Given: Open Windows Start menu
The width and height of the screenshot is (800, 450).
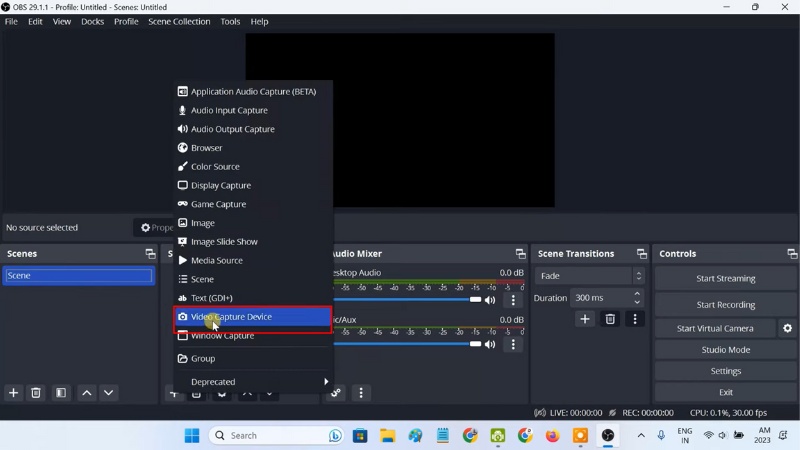Looking at the screenshot, I should click(x=192, y=436).
